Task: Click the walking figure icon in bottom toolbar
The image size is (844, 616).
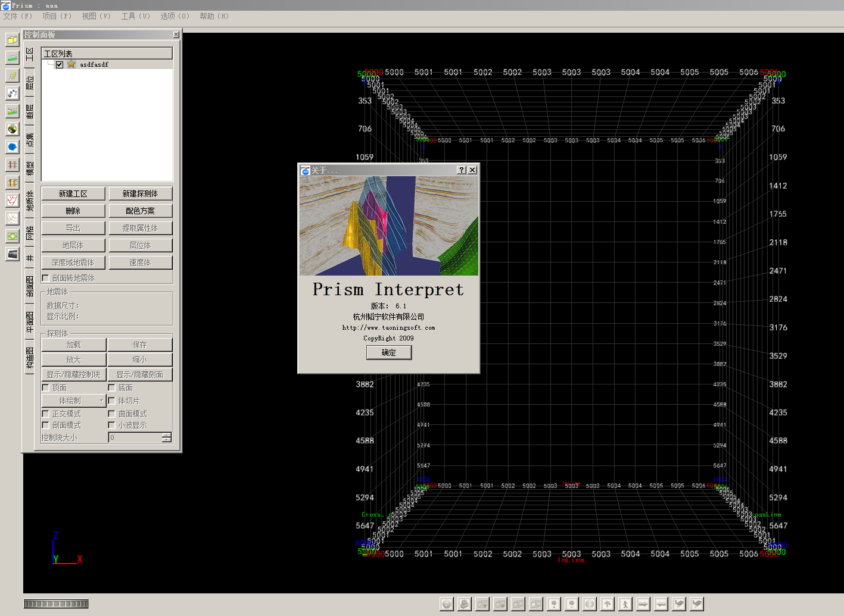Action: point(625,604)
